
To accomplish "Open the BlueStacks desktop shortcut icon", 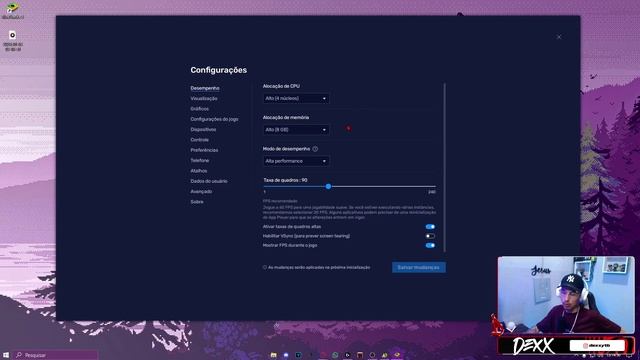I will coord(13,9).
